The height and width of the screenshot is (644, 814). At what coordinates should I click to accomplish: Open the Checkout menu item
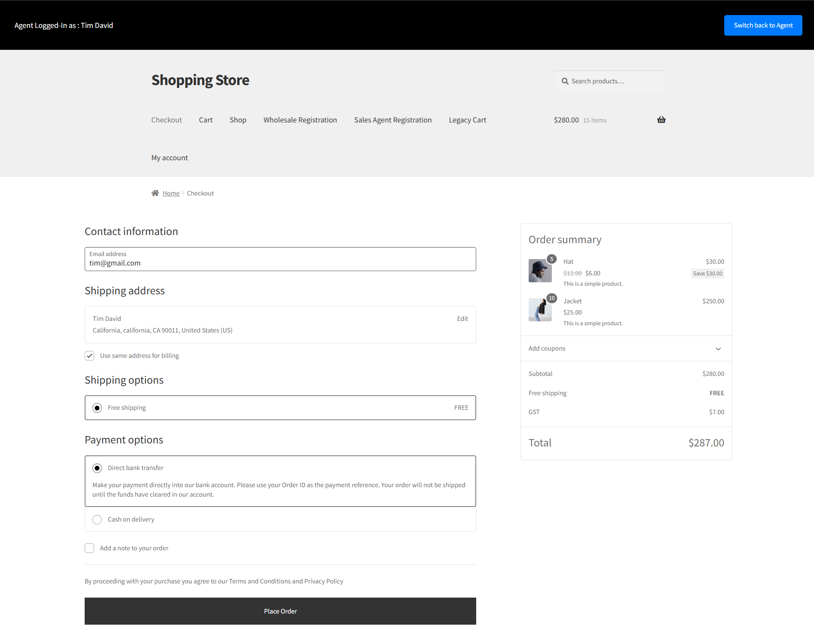166,120
